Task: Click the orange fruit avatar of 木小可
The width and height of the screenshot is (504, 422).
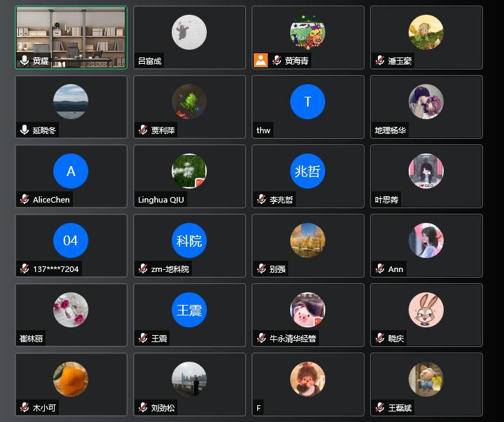Action: coord(71,379)
